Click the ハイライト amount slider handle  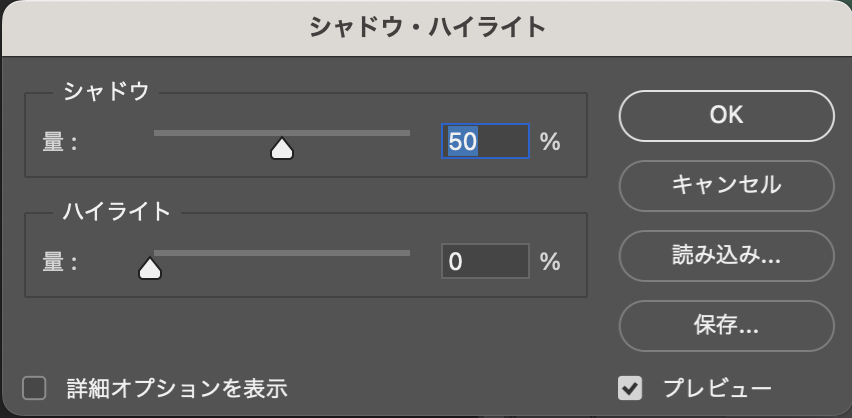[150, 268]
